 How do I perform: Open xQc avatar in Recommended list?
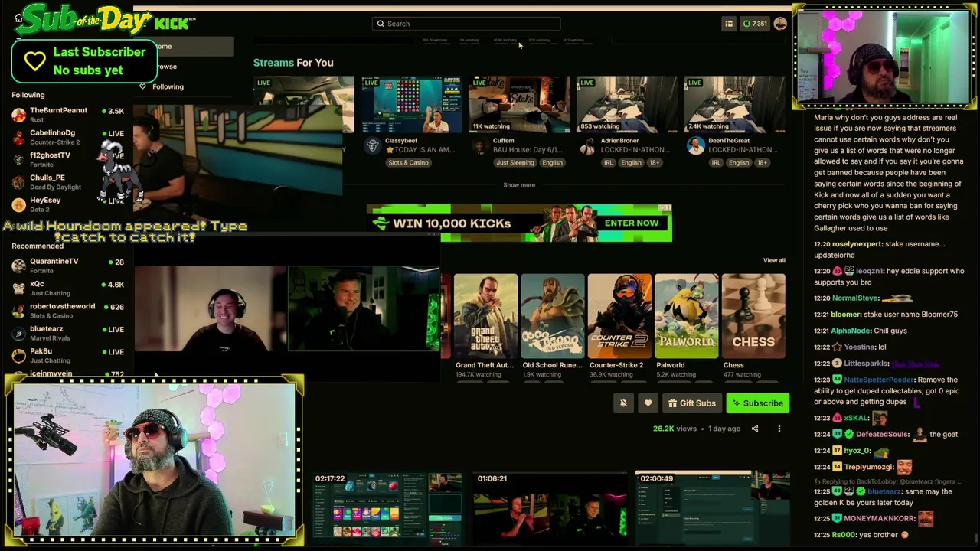coord(18,288)
